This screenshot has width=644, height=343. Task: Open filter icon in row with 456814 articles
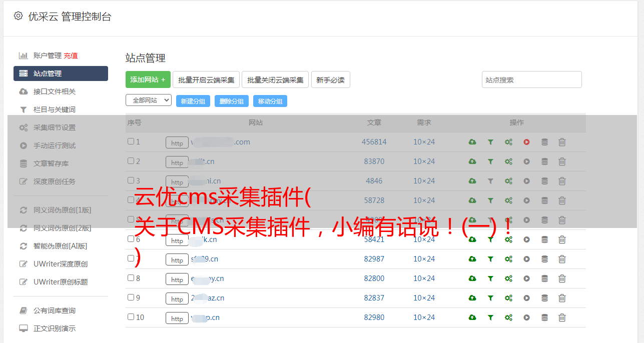(490, 142)
